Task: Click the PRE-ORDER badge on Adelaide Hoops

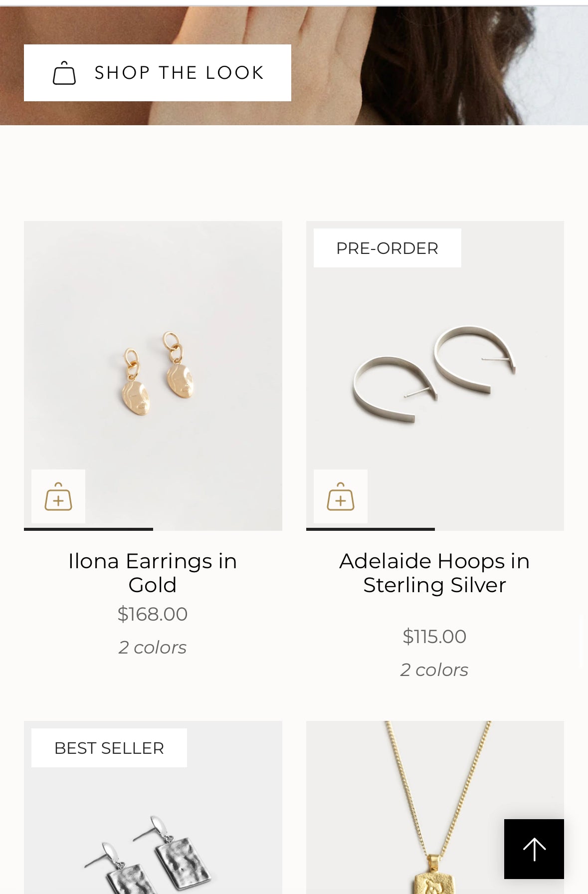Action: (x=387, y=248)
